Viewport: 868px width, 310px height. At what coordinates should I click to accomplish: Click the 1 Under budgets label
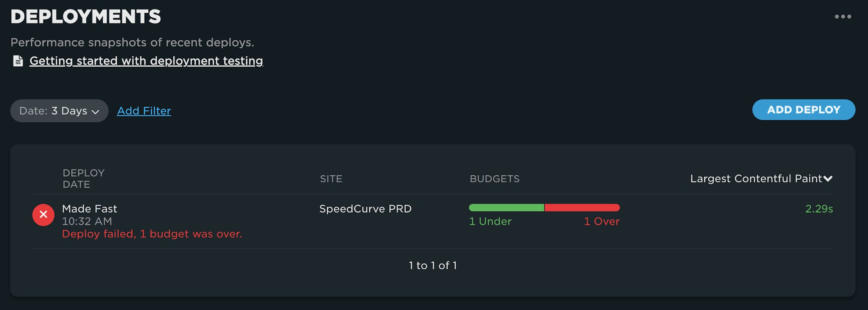[x=490, y=221]
